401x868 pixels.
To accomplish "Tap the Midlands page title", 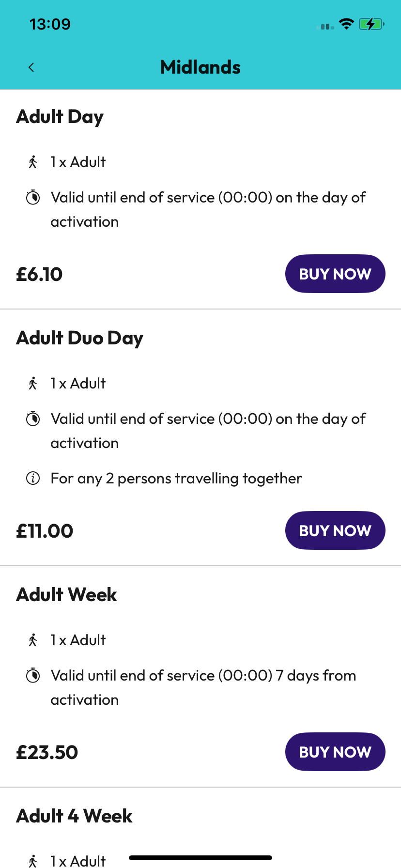I will pyautogui.click(x=200, y=67).
